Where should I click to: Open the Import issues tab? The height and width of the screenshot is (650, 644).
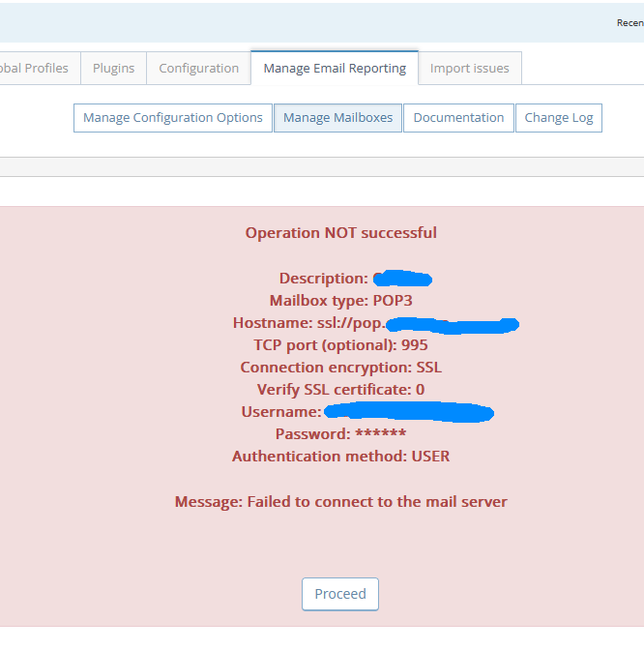point(470,69)
